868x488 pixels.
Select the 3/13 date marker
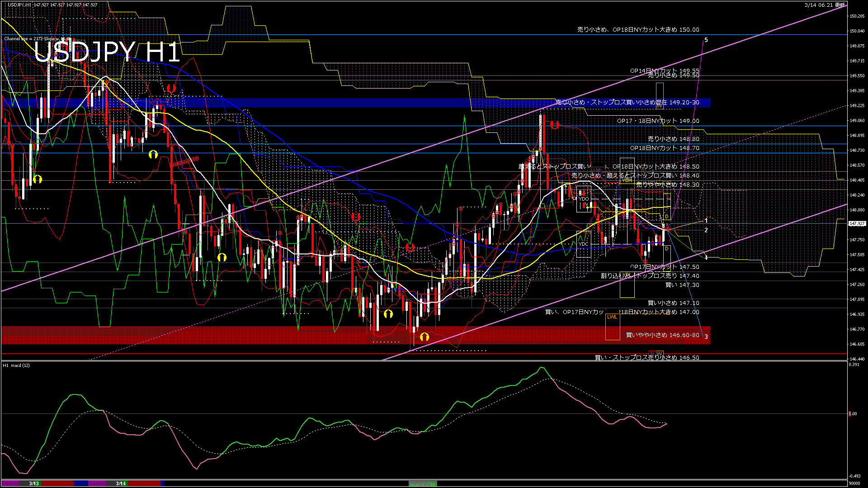pos(34,483)
